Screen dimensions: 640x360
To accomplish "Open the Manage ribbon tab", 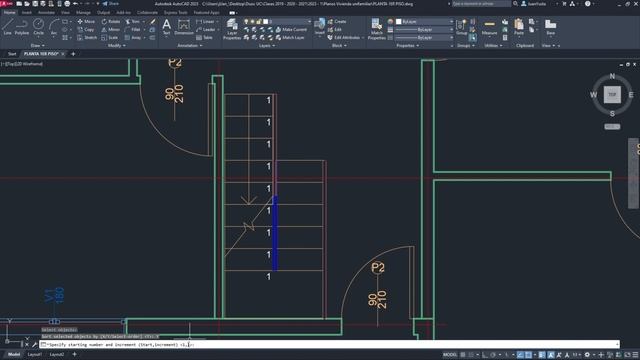I will (x=83, y=13).
